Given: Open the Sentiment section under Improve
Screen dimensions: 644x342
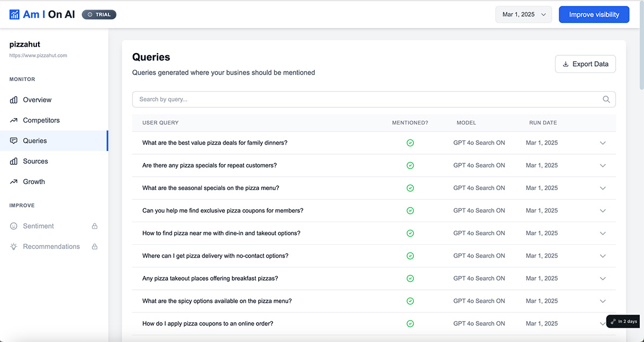Looking at the screenshot, I should coord(38,226).
